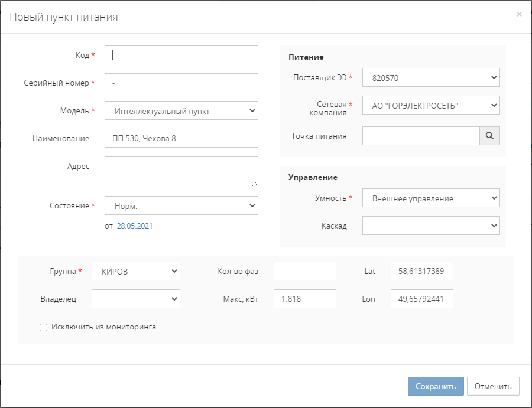The height and width of the screenshot is (408, 532).
Task: Open the Умность dropdown
Action: pos(430,198)
